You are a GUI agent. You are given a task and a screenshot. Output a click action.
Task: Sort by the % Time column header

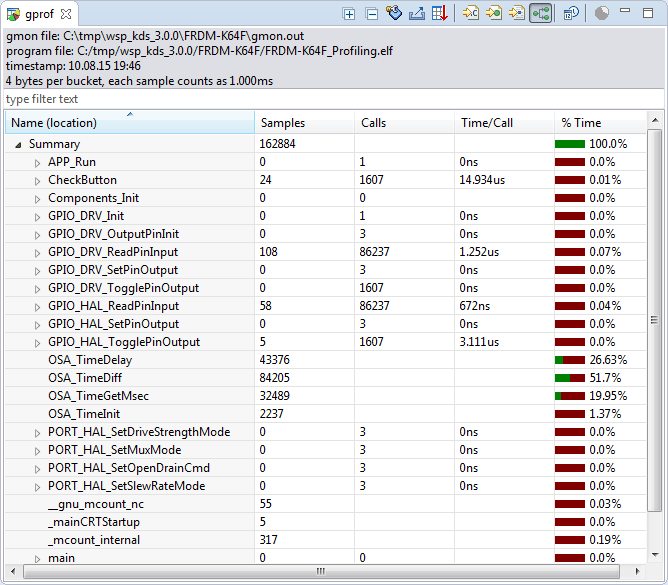tap(600, 123)
